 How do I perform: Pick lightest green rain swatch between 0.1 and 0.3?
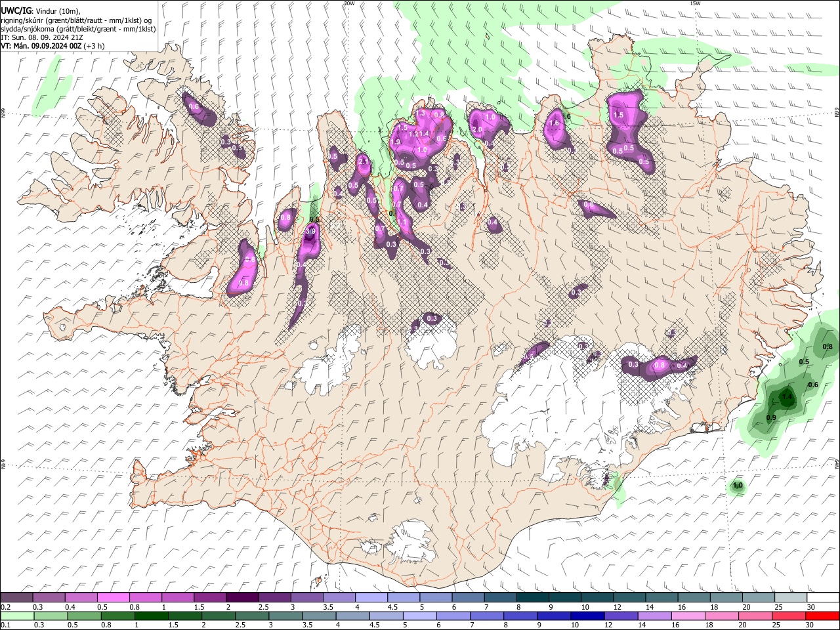pyautogui.click(x=17, y=616)
